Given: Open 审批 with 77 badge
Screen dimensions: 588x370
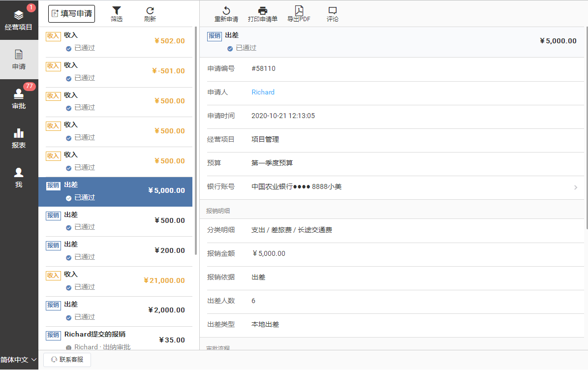Looking at the screenshot, I should click(19, 99).
